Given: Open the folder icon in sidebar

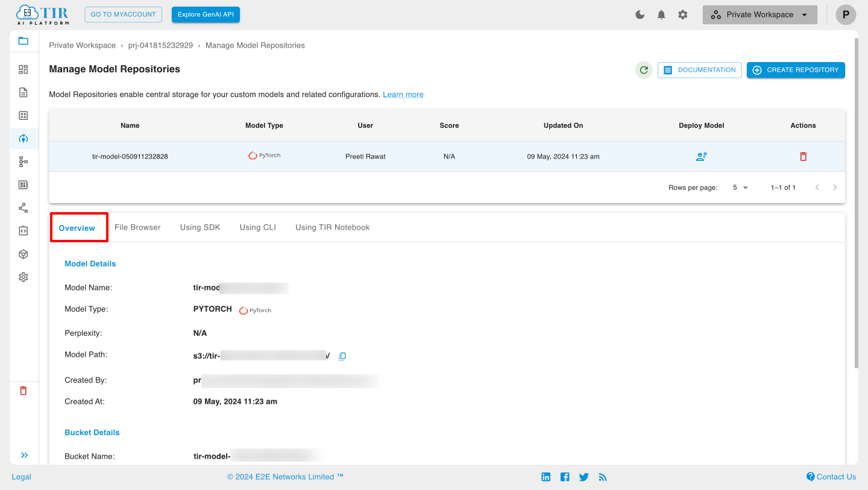Looking at the screenshot, I should 24,41.
